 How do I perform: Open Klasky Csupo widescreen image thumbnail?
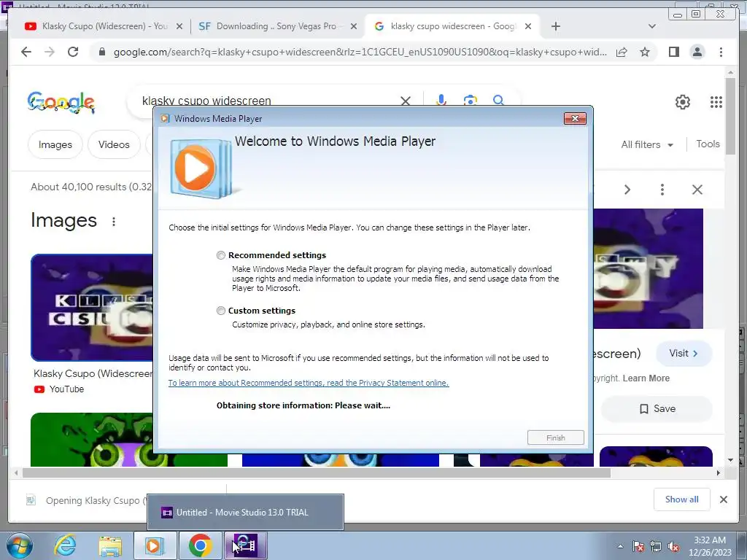tap(92, 307)
